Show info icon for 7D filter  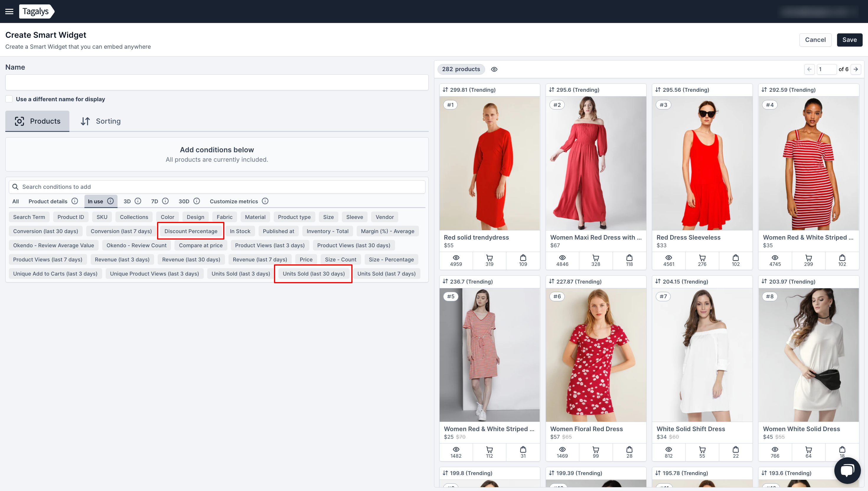coord(165,201)
